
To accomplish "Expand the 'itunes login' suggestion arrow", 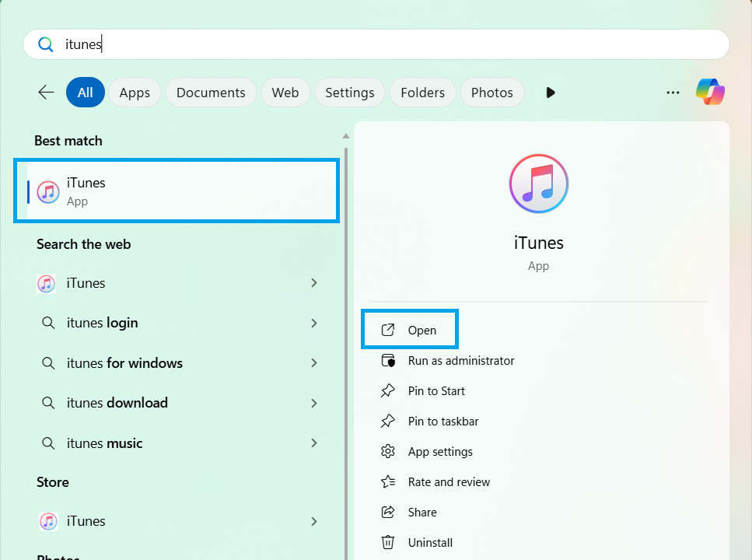I will coord(314,323).
